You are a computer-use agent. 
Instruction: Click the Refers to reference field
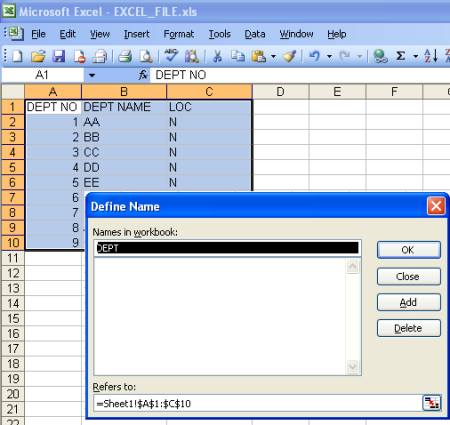258,403
